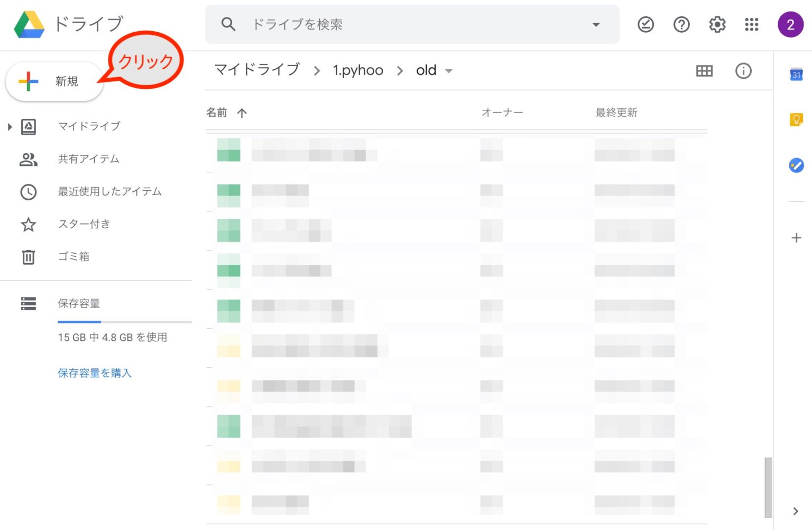The width and height of the screenshot is (812, 530).
Task: Open Google Calendar in side panel
Action: 796,75
